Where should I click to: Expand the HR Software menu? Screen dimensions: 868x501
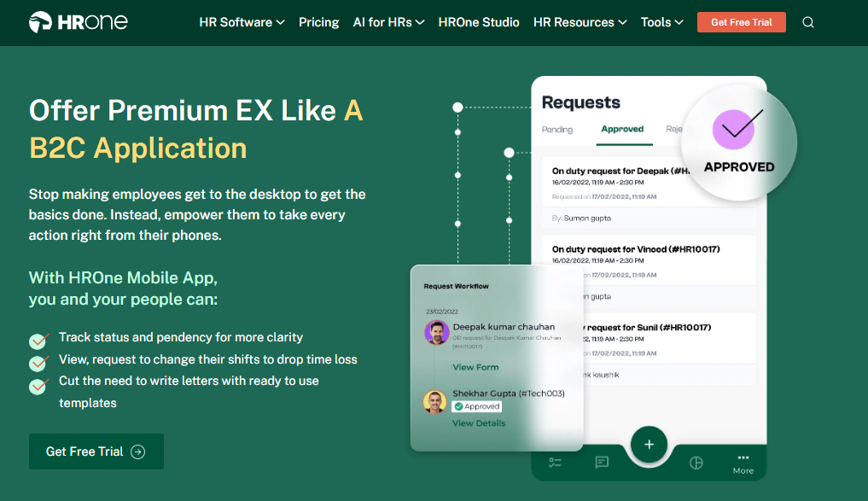[x=242, y=22]
